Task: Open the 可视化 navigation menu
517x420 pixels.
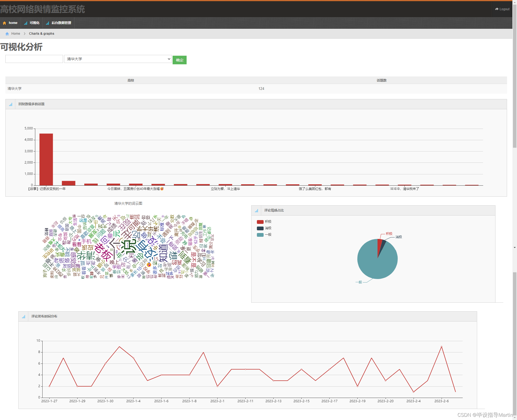Action: pos(34,23)
